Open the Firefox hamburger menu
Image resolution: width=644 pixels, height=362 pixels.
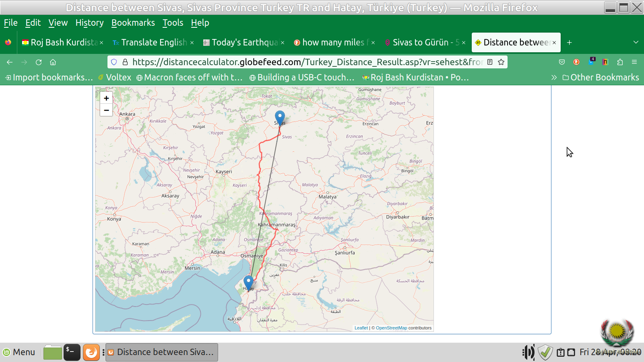(634, 62)
